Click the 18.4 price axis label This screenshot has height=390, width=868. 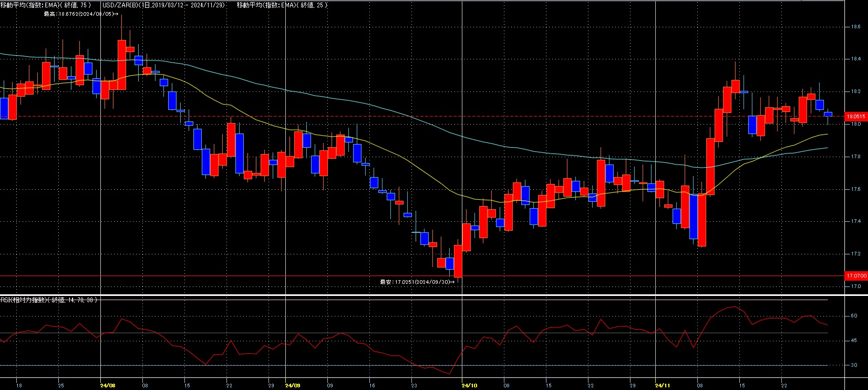point(856,59)
